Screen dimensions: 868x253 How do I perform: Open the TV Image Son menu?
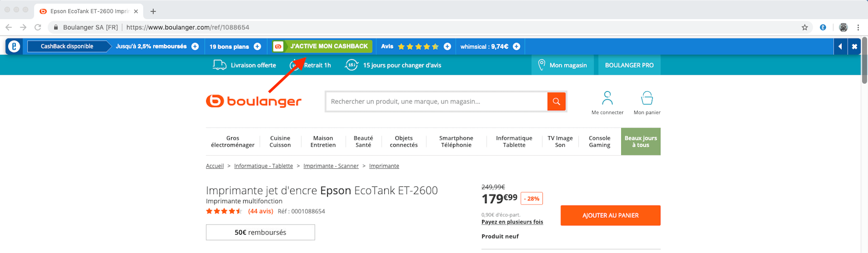click(x=560, y=142)
